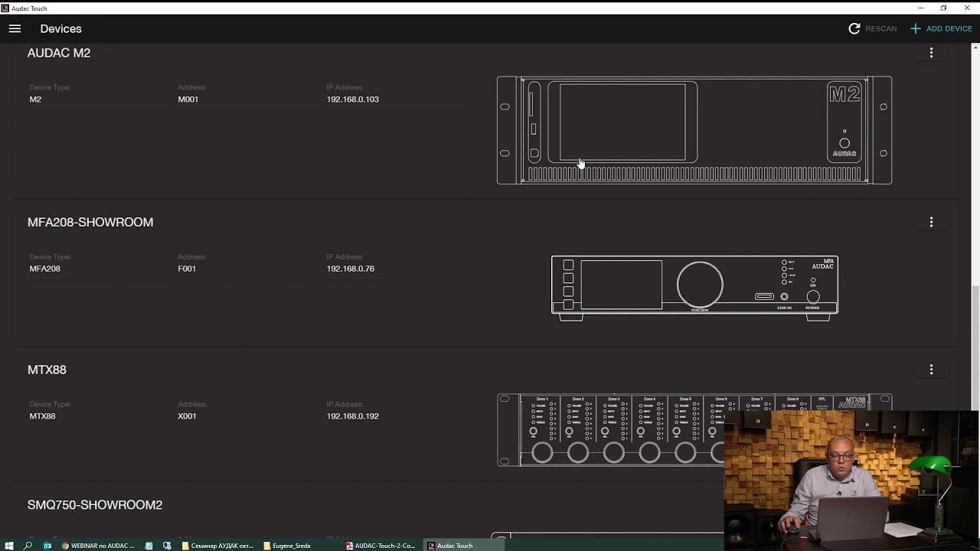
Task: Open the hamburger navigation menu
Action: point(15,28)
